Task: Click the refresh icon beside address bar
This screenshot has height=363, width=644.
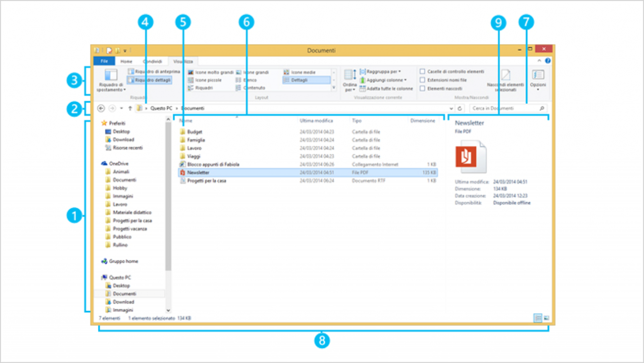Action: pos(460,108)
